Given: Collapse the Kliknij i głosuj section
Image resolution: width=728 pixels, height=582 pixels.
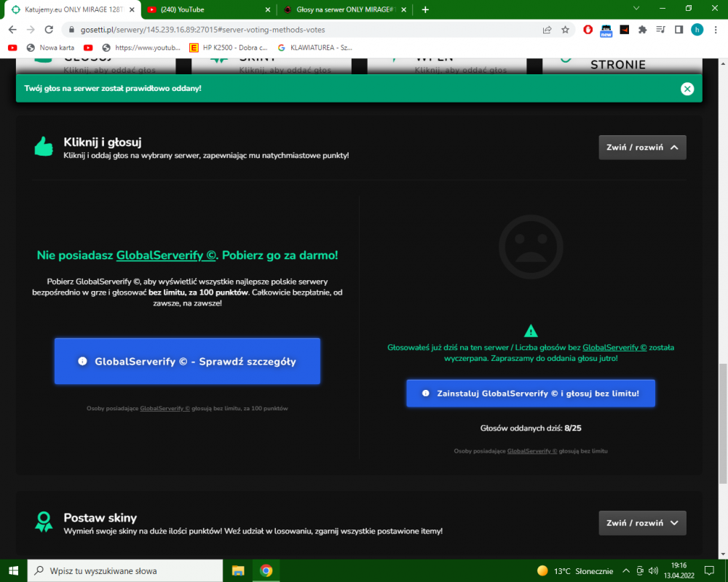Looking at the screenshot, I should point(642,148).
